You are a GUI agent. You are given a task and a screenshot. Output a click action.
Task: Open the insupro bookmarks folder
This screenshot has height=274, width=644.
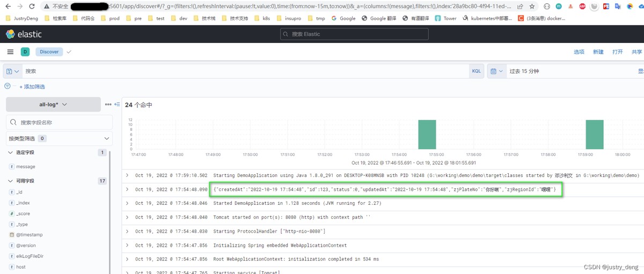coord(288,18)
